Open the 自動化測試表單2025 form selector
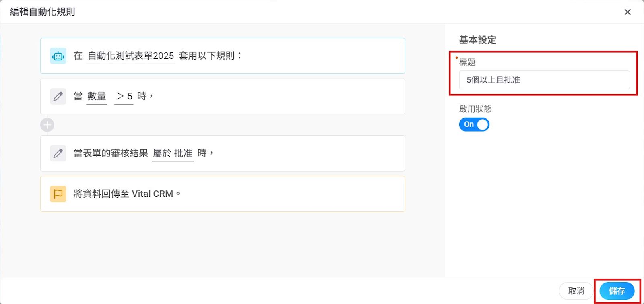Screen dimensions: 644x304 (130, 56)
